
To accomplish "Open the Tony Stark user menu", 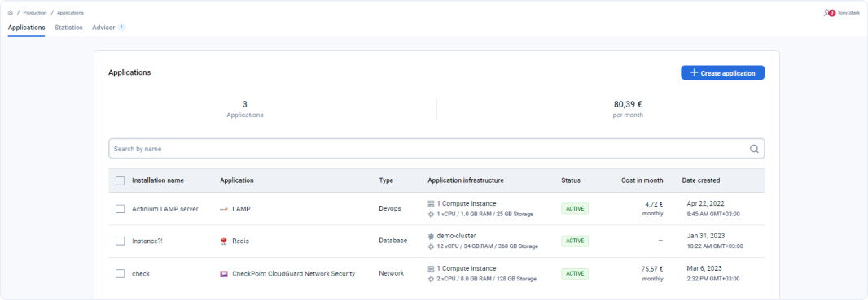I will click(848, 13).
